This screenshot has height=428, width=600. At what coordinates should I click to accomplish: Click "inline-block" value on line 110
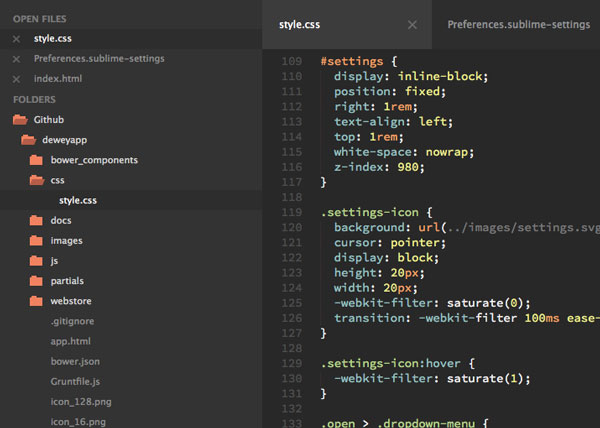pos(440,76)
